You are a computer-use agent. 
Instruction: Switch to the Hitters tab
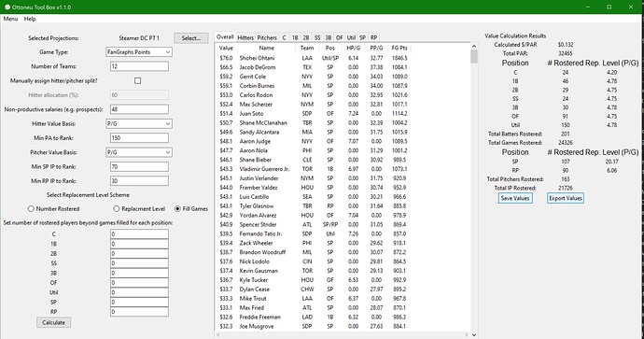click(245, 37)
